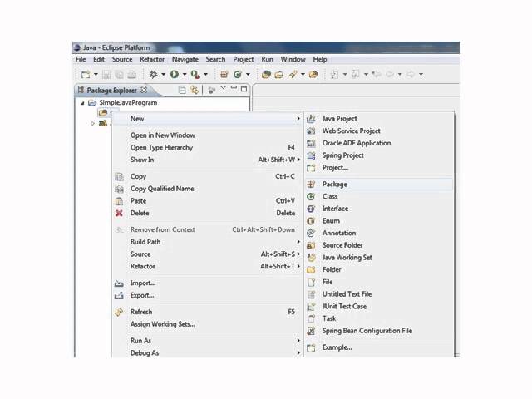
Task: Expand the library node under SimpleJavaProgram
Action: (x=92, y=124)
